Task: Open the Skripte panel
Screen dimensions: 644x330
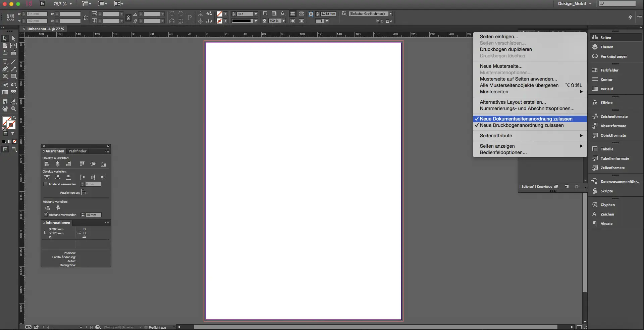Action: (x=606, y=191)
